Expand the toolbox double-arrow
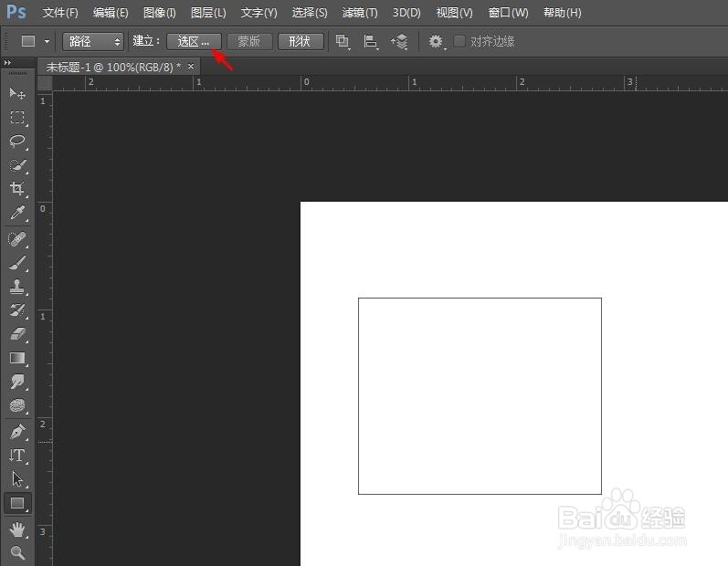728x566 pixels. (7, 63)
